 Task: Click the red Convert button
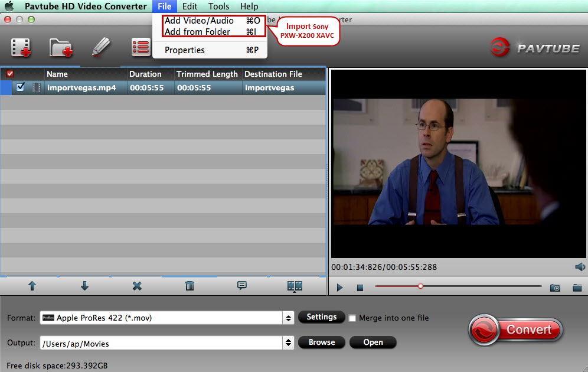516,329
